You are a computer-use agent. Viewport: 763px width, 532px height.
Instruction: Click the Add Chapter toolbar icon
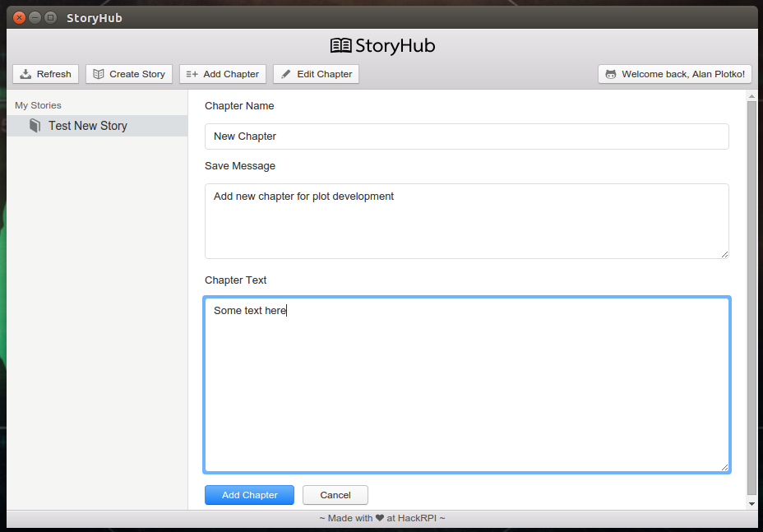(x=191, y=74)
